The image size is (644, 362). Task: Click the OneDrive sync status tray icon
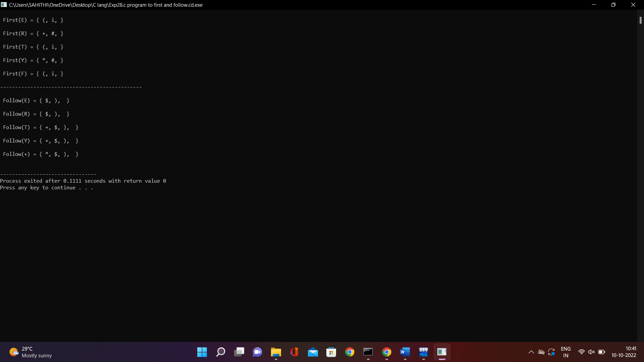[541, 352]
